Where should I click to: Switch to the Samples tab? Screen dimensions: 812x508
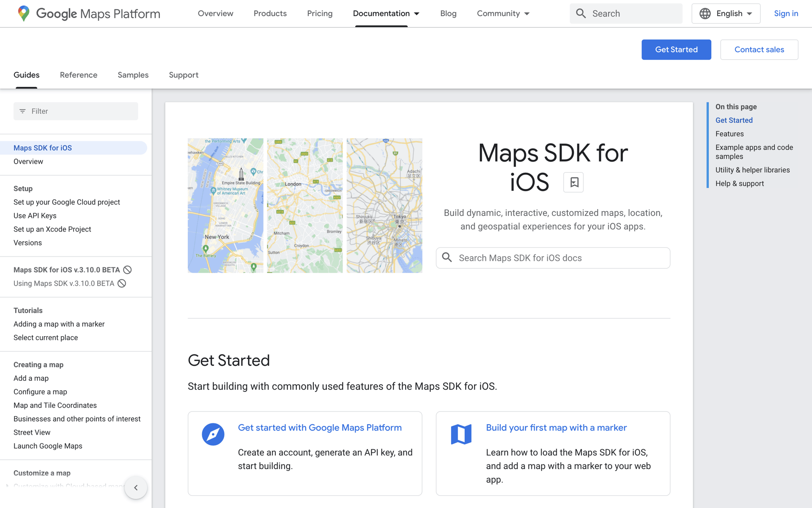coord(133,75)
